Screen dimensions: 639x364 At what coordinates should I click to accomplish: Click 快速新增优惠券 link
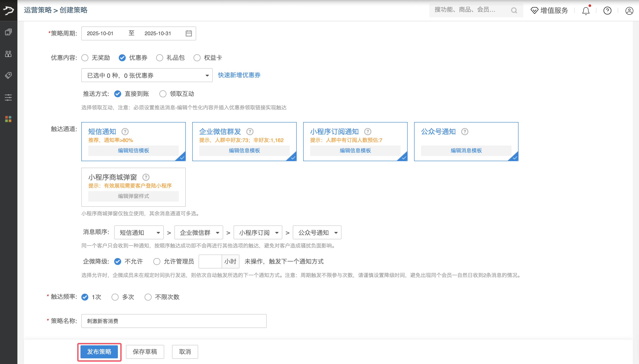click(x=239, y=75)
